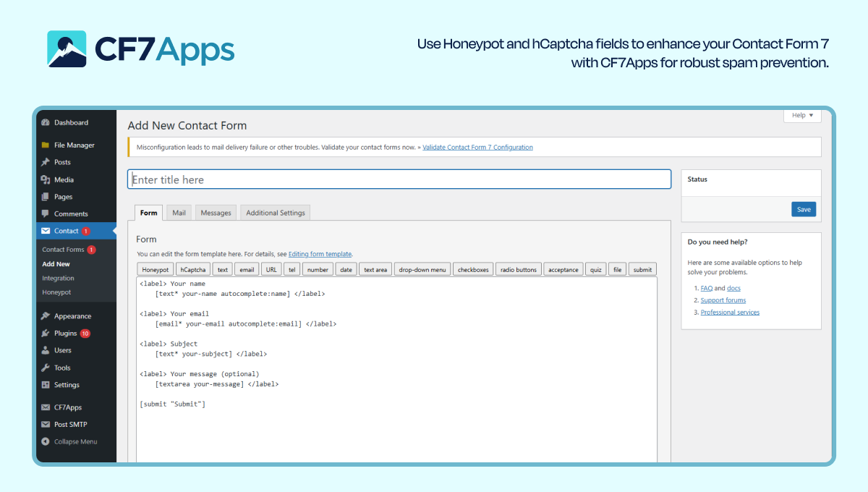Click the Media icon in sidebar

46,179
